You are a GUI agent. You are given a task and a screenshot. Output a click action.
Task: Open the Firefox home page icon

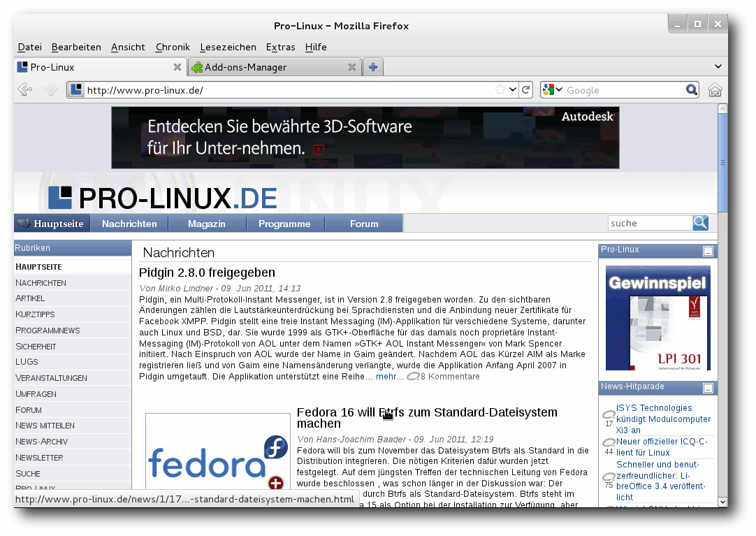[715, 90]
